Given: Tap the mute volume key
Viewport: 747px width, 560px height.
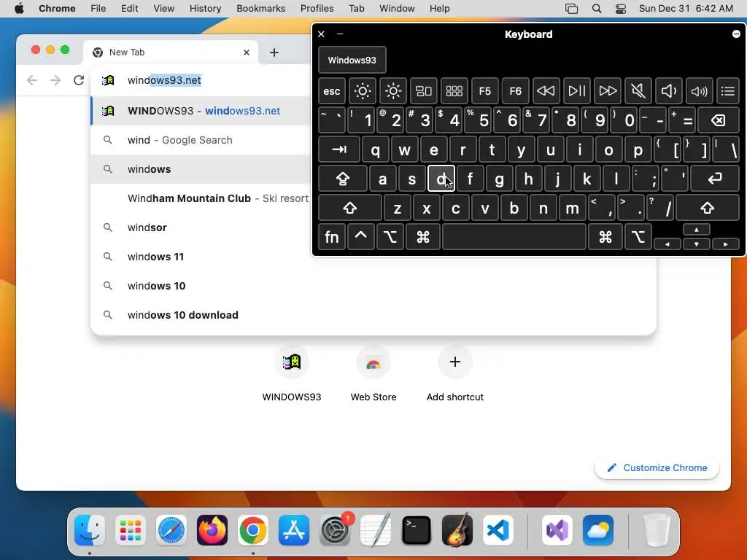Looking at the screenshot, I should tap(638, 91).
